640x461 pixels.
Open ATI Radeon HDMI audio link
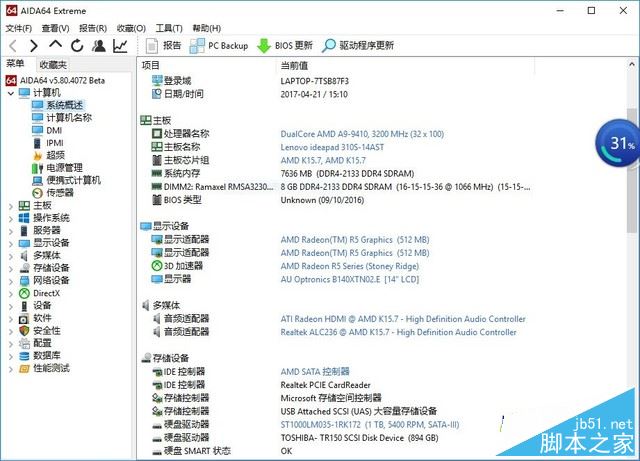coord(403,319)
